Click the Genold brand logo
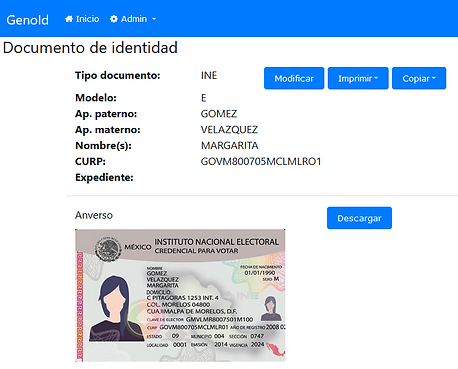The height and width of the screenshot is (369, 458). click(27, 20)
